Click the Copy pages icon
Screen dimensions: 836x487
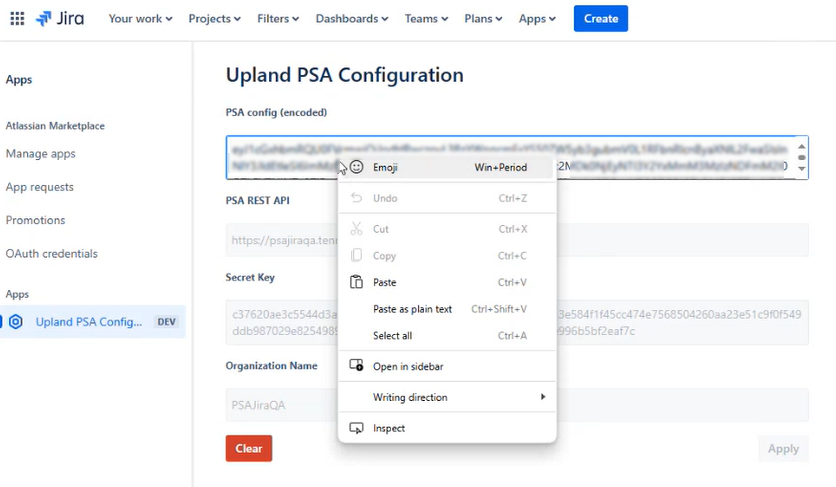tap(356, 256)
